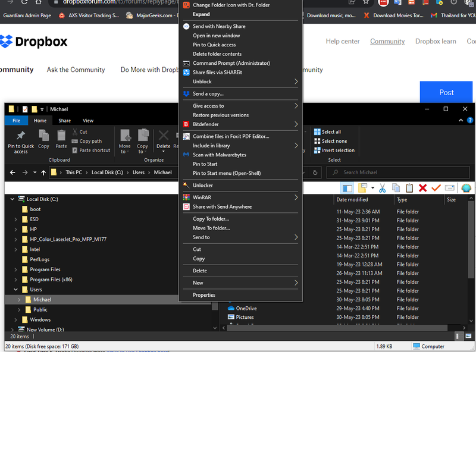Expand the Windows folder tree node

16,320
